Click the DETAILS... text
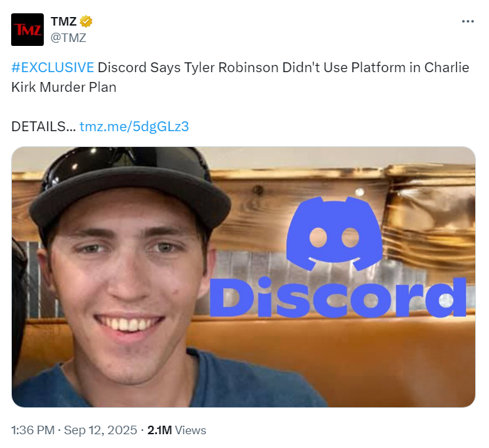Image resolution: width=489 pixels, height=448 pixels. 44,127
